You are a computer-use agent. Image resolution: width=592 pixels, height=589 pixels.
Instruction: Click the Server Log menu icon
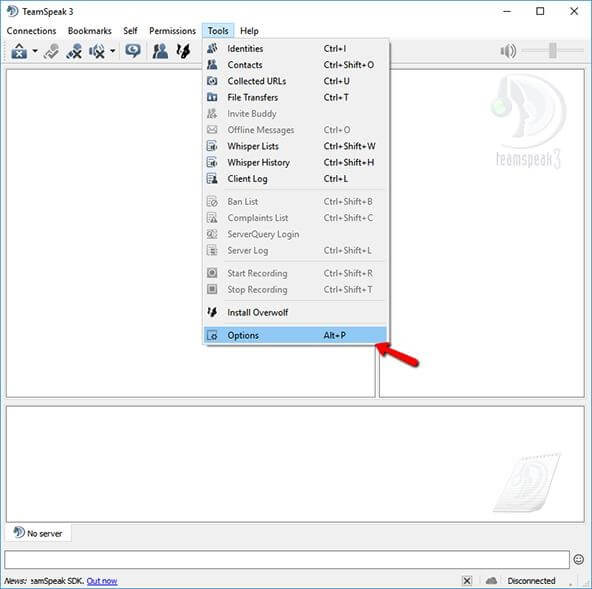point(212,250)
